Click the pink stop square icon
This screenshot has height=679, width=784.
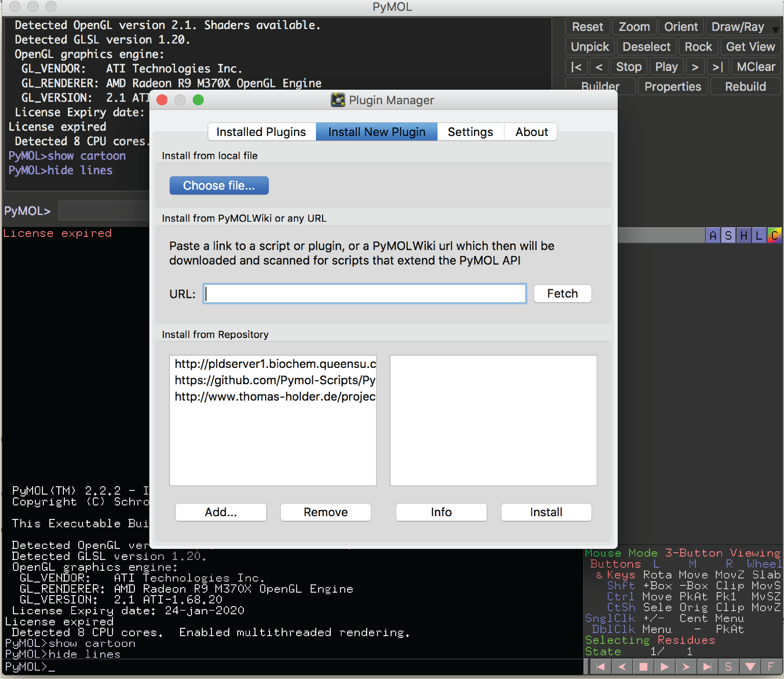point(643,666)
